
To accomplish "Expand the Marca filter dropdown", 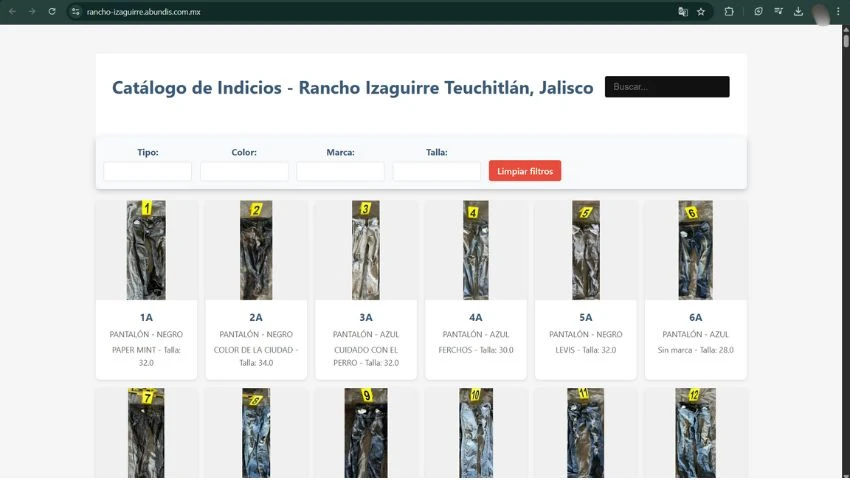I will (x=340, y=171).
